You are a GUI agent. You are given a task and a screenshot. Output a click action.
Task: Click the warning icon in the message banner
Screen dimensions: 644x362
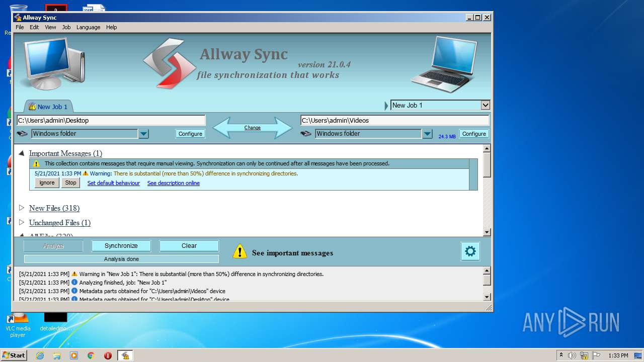tap(36, 163)
